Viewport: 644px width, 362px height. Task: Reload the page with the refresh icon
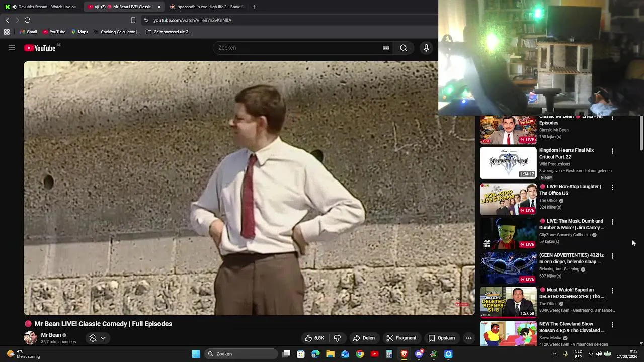tap(27, 20)
